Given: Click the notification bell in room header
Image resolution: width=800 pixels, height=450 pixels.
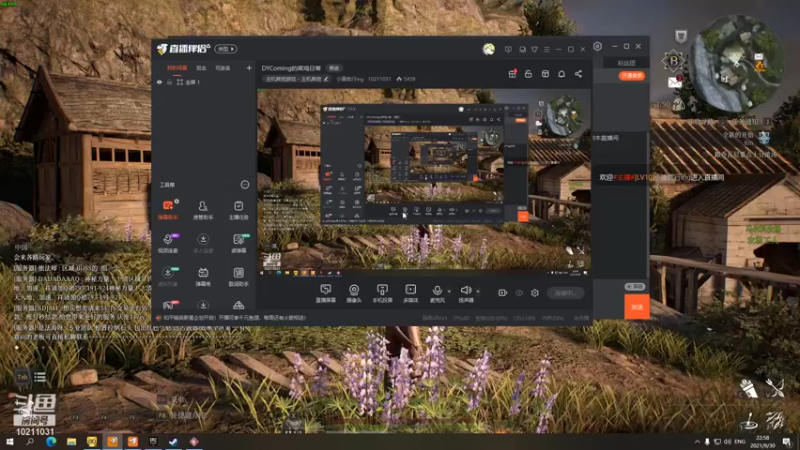Looking at the screenshot, I should [x=561, y=74].
